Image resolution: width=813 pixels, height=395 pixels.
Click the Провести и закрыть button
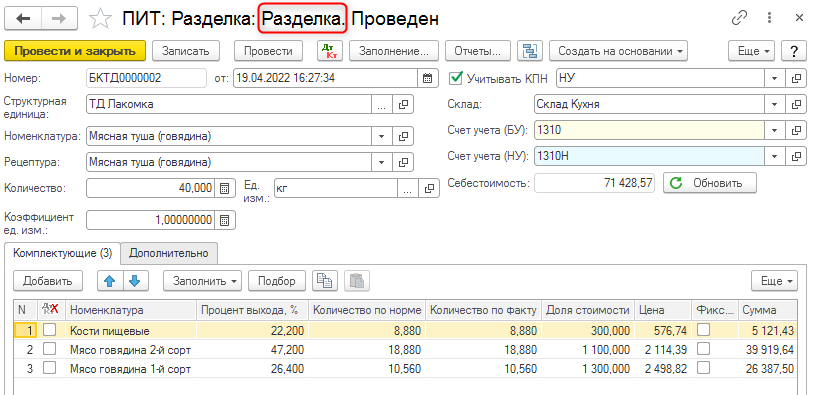[75, 51]
